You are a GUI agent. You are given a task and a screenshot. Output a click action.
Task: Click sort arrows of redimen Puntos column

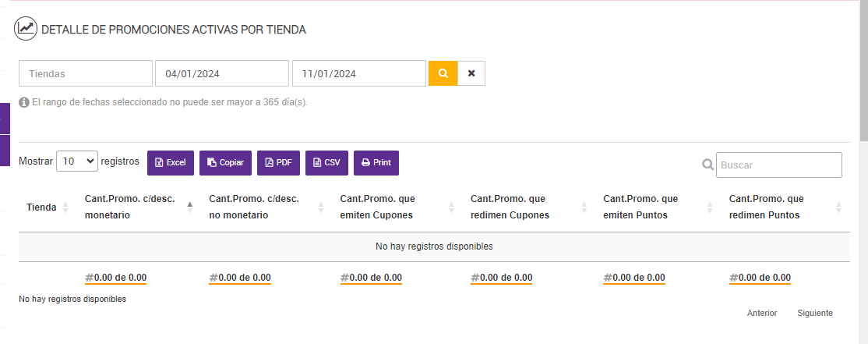pyautogui.click(x=838, y=207)
